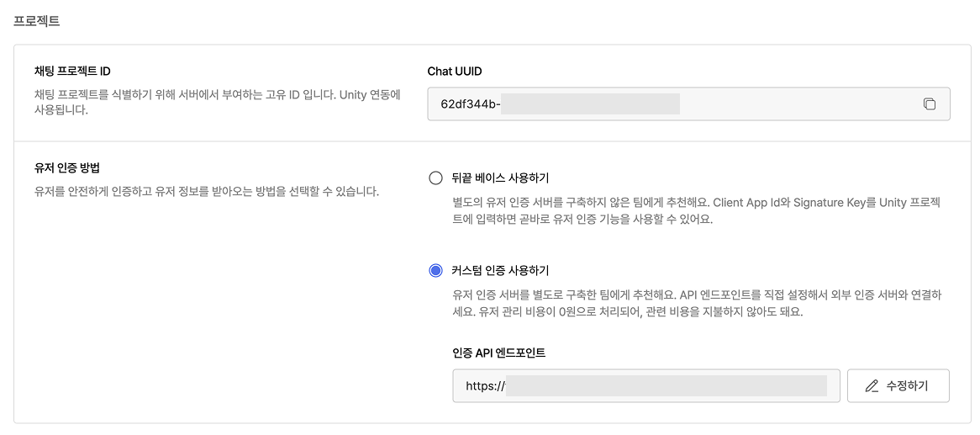Click the 인증 API 엔드포인트 https:// input field
The height and width of the screenshot is (435, 980).
pyautogui.click(x=646, y=386)
